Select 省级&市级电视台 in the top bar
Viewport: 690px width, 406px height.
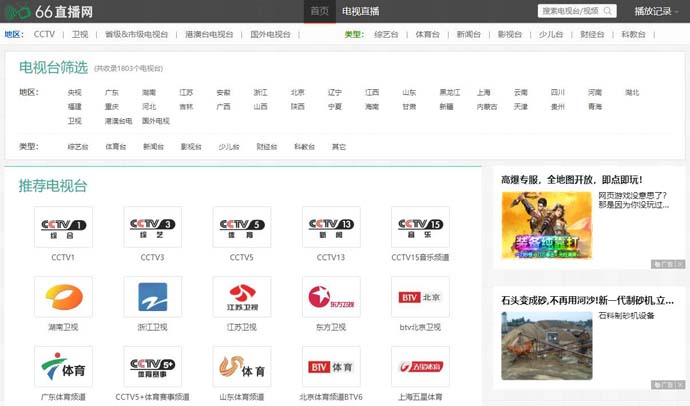pos(136,34)
